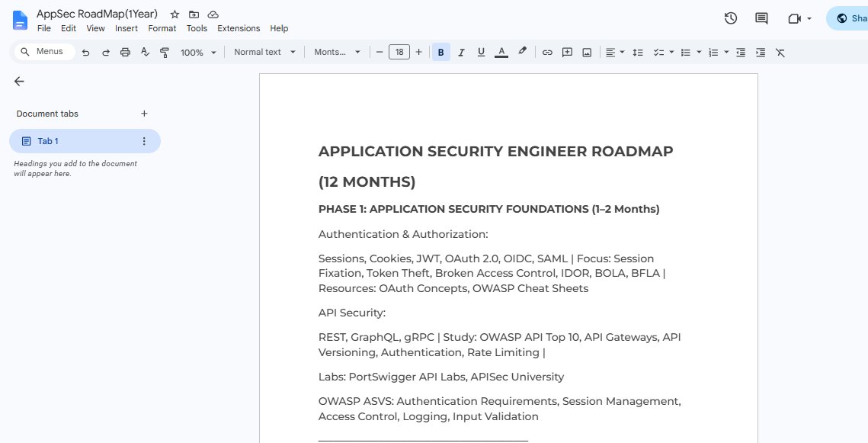Open checklist options arrow
The width and height of the screenshot is (868, 443).
tap(671, 52)
